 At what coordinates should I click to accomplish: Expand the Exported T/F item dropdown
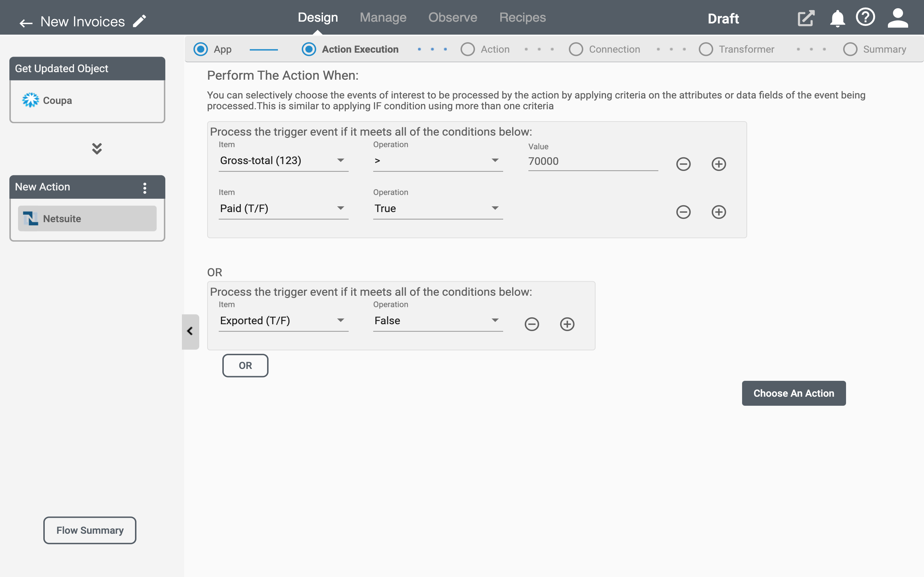[x=340, y=320]
